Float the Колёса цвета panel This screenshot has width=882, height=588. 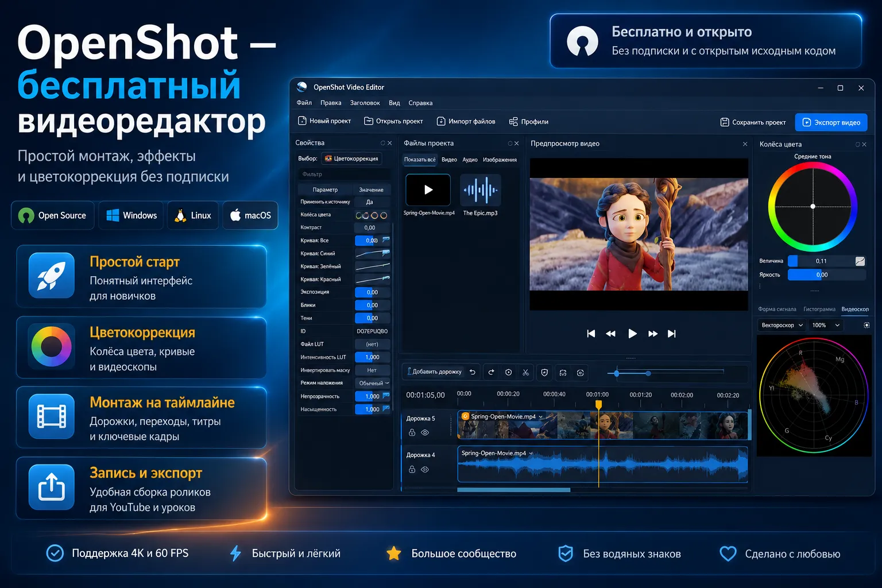click(x=857, y=144)
